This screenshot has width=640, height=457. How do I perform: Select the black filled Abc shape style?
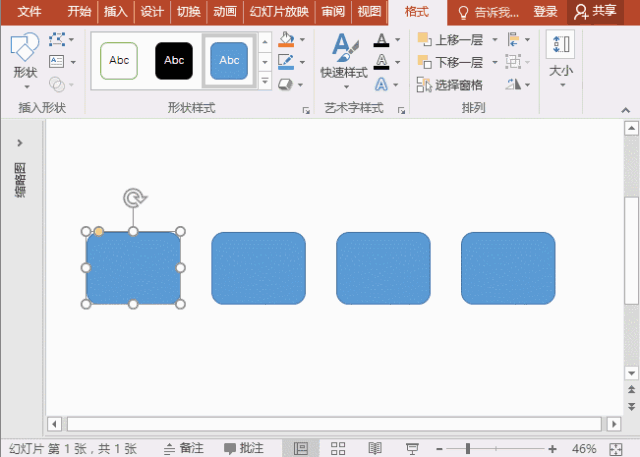click(x=174, y=61)
